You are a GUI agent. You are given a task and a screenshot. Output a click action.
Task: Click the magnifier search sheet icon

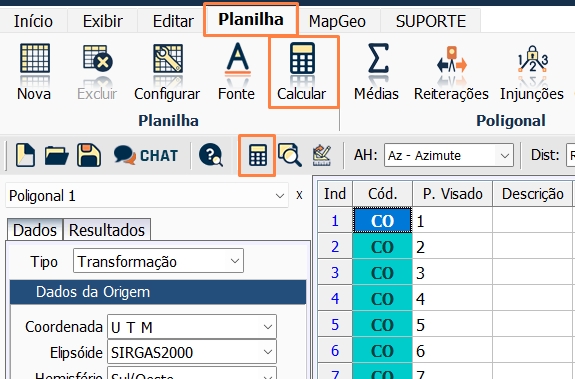290,155
